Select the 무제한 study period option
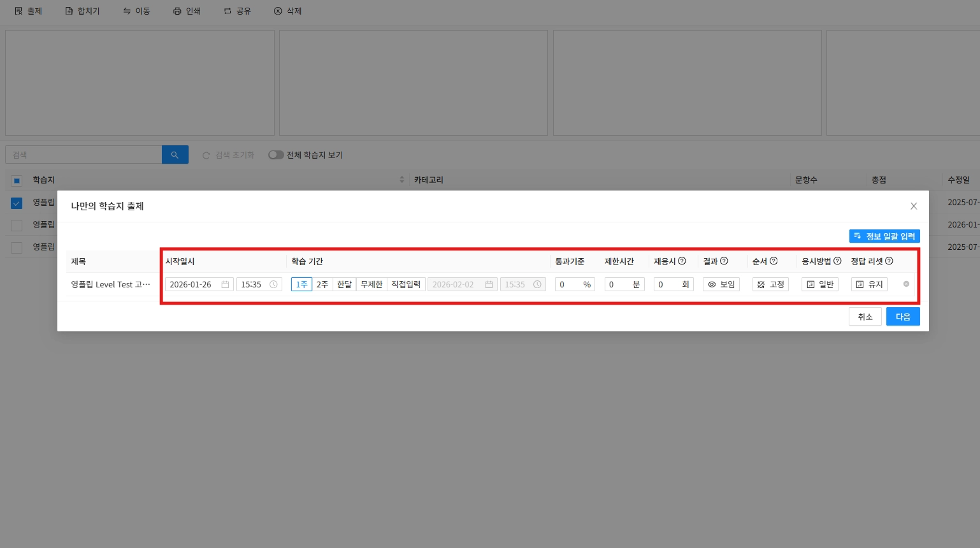 click(371, 285)
